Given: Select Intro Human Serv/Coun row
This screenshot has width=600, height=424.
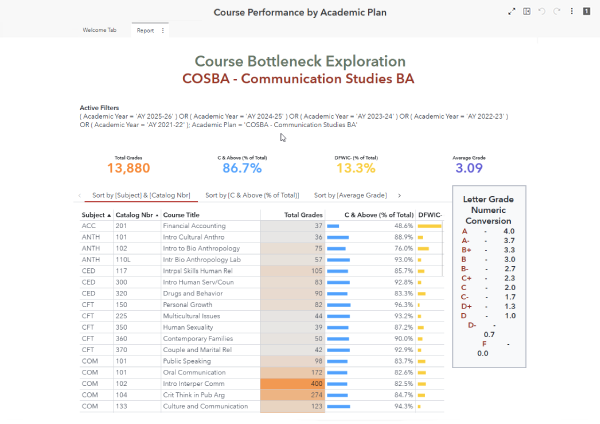Looking at the screenshot, I should pos(262,282).
